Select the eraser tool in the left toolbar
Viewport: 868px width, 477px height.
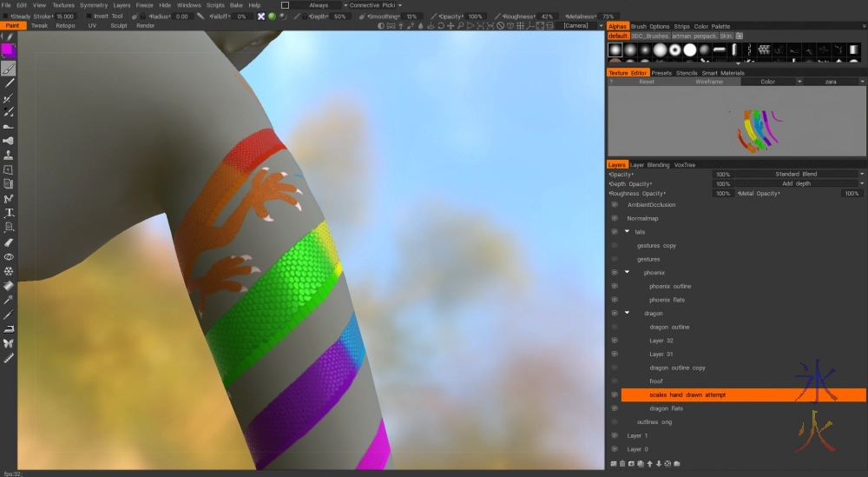(x=9, y=242)
